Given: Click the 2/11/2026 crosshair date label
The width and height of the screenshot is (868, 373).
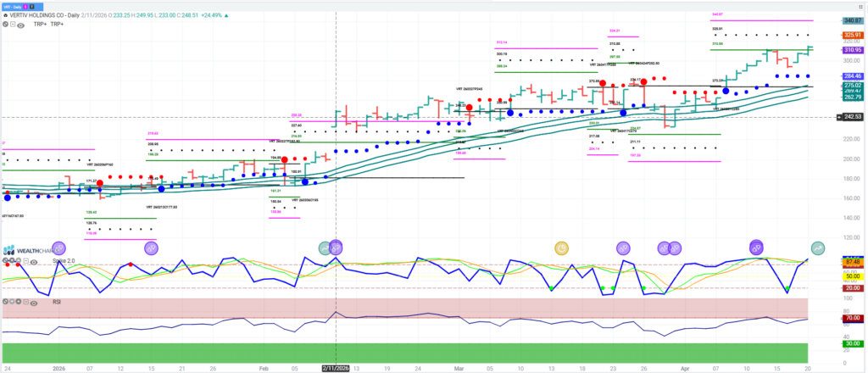Looking at the screenshot, I should [x=336, y=369].
